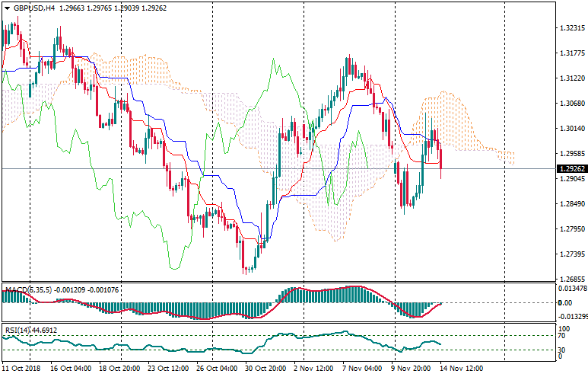The image size is (588, 377).
Task: Click the 1.32315 price axis label
Action: 571,28
